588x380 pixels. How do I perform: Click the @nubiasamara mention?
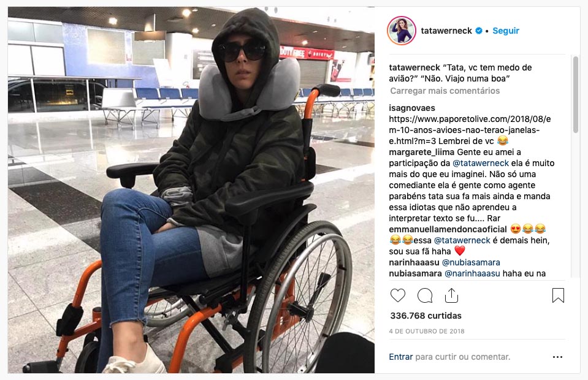pyautogui.click(x=471, y=262)
